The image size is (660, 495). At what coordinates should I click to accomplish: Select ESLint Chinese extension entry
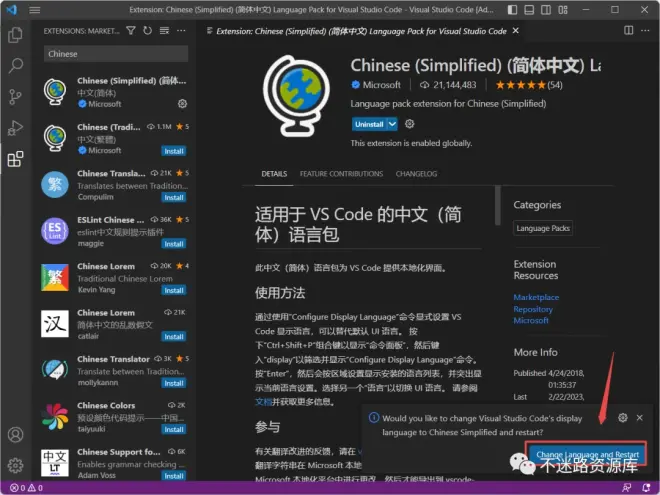tap(114, 232)
